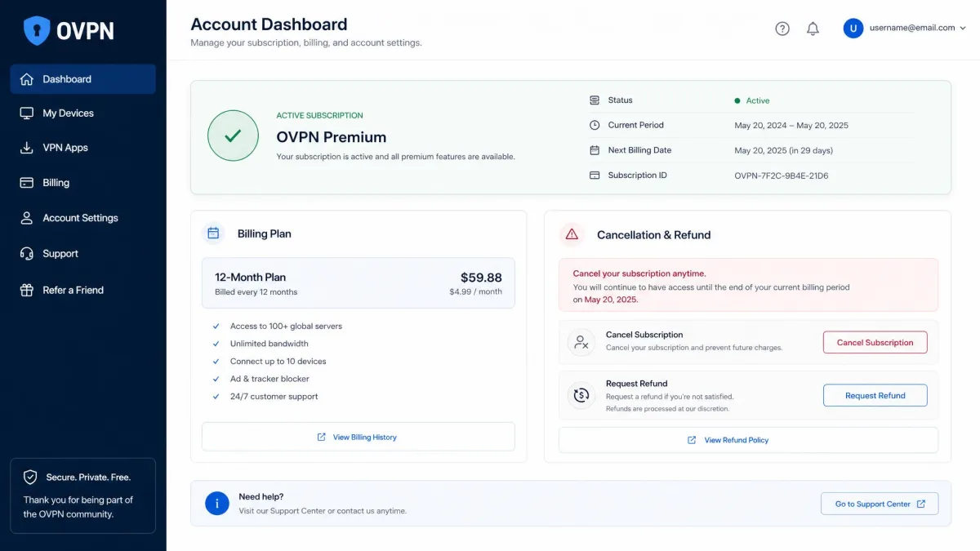Click the My Devices monitor icon
Viewport: 980px width, 551px height.
27,113
